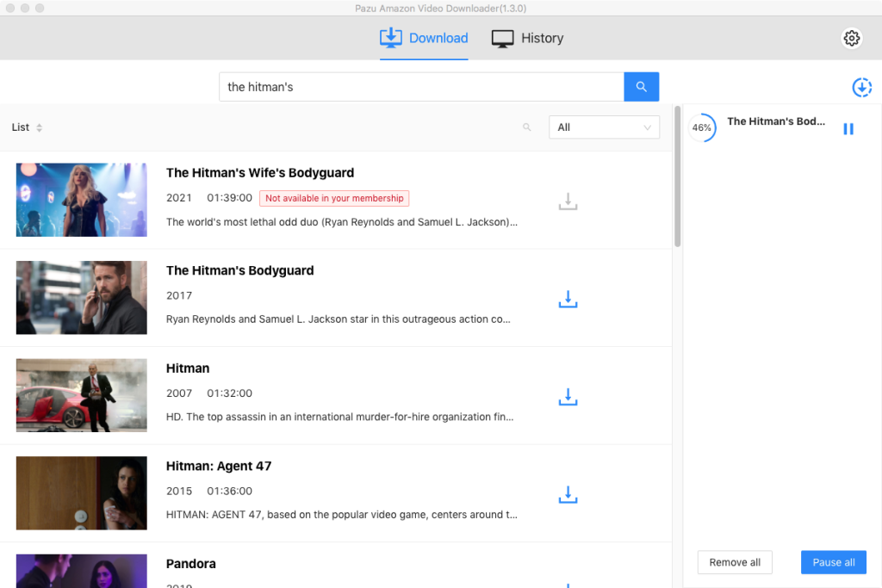Download The Hitman's Wife's Bodyguard

pyautogui.click(x=568, y=201)
